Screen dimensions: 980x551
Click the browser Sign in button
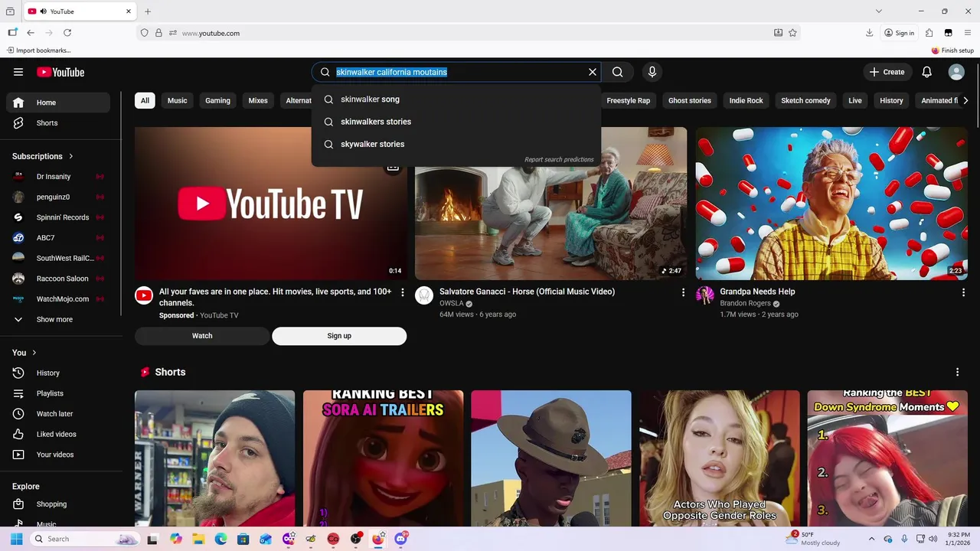899,33
